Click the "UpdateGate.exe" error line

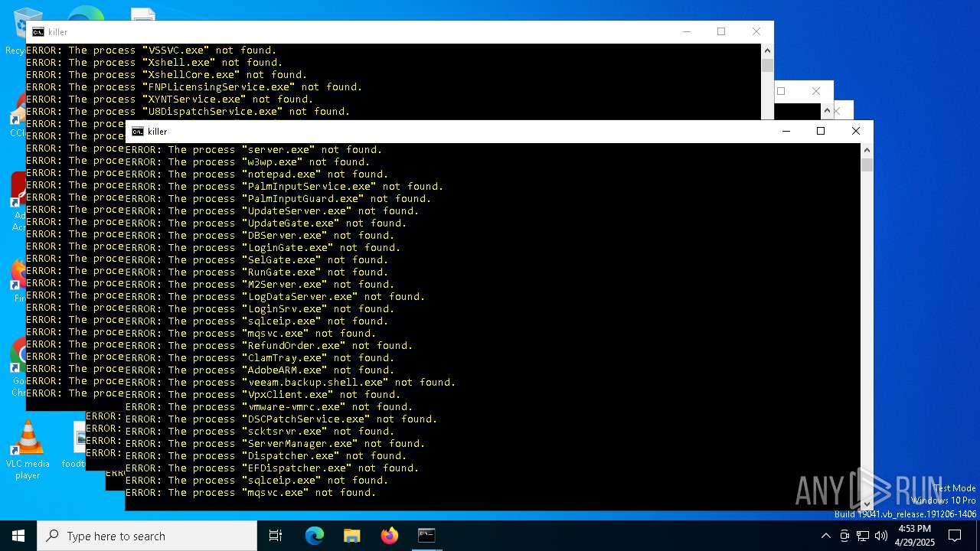266,223
